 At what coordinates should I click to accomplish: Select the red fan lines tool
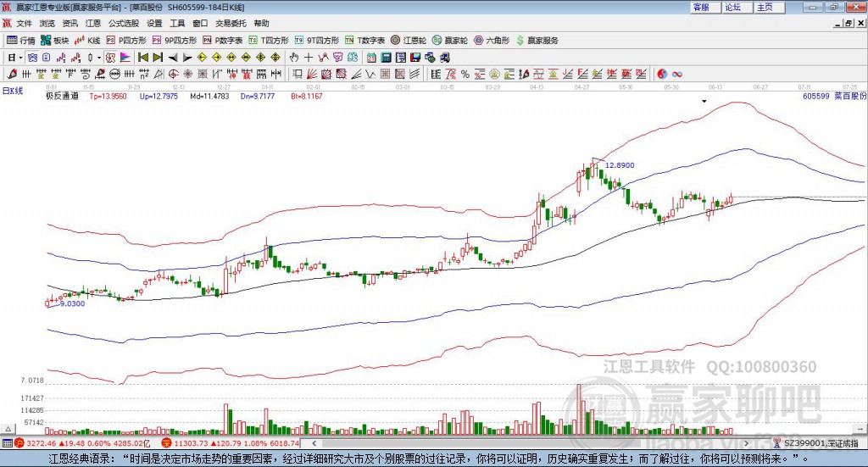coord(312,74)
